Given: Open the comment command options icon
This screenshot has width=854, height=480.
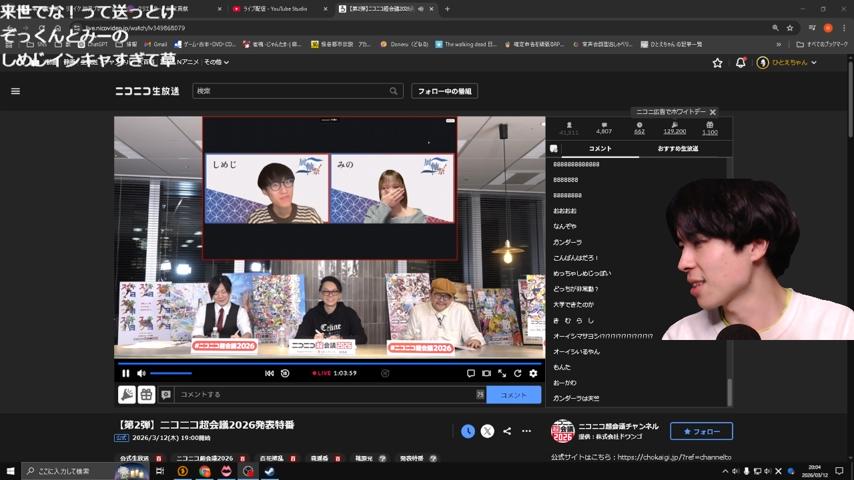Looking at the screenshot, I should pos(166,394).
